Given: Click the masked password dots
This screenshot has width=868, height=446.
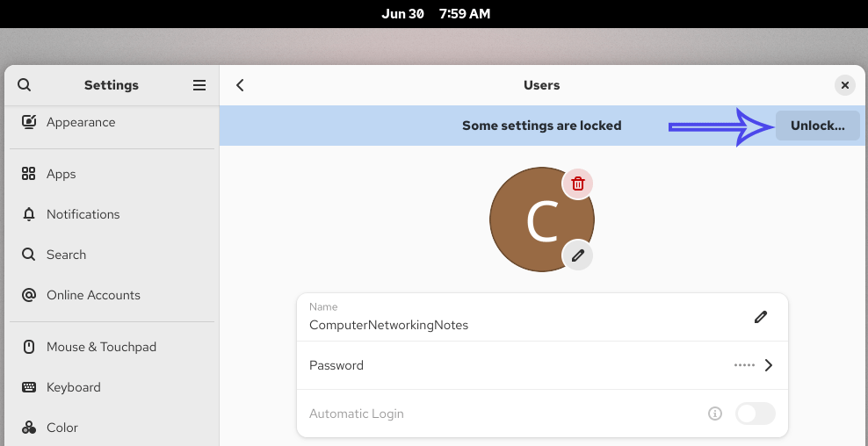Looking at the screenshot, I should click(744, 365).
